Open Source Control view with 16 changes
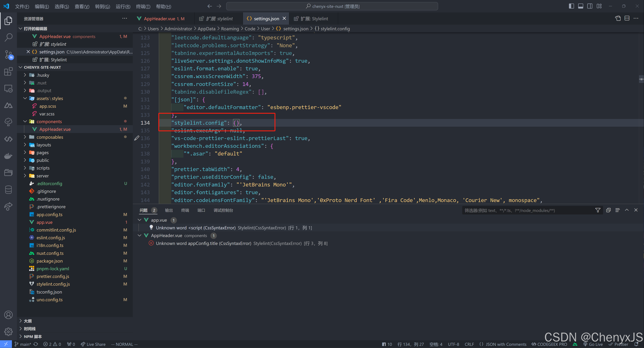This screenshot has height=348, width=644. pos(9,54)
